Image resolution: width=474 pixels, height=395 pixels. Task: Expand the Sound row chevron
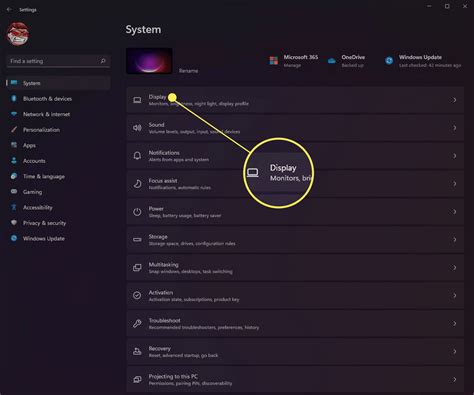pyautogui.click(x=454, y=128)
